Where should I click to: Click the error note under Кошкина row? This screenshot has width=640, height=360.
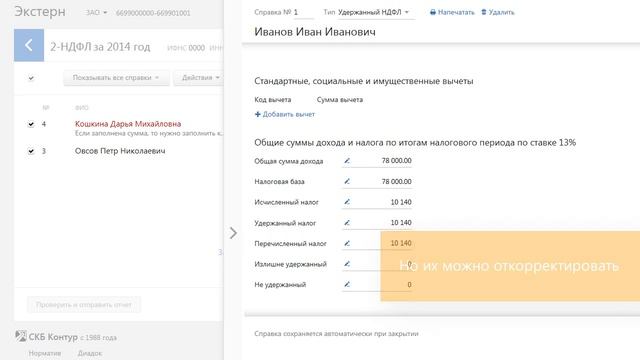[x=149, y=133]
